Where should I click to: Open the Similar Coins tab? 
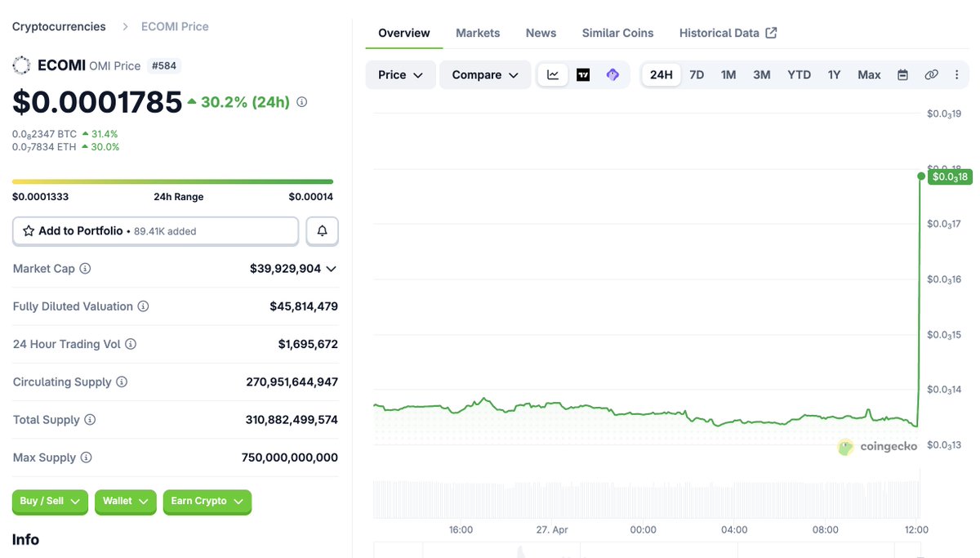point(617,33)
